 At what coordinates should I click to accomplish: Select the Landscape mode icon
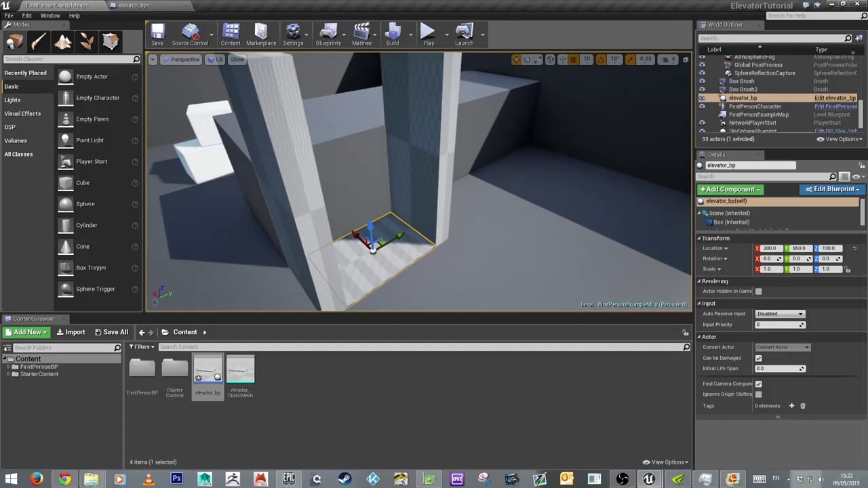click(63, 42)
